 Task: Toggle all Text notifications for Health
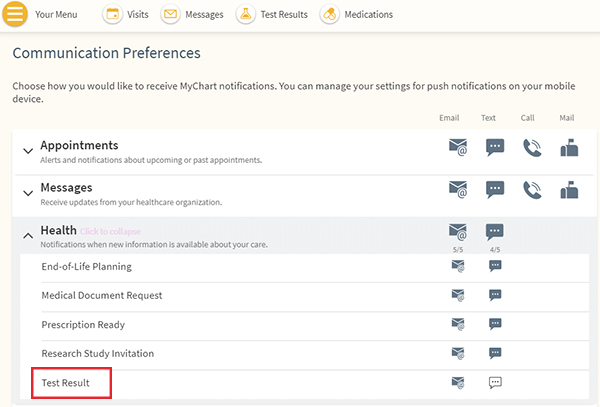[x=495, y=232]
